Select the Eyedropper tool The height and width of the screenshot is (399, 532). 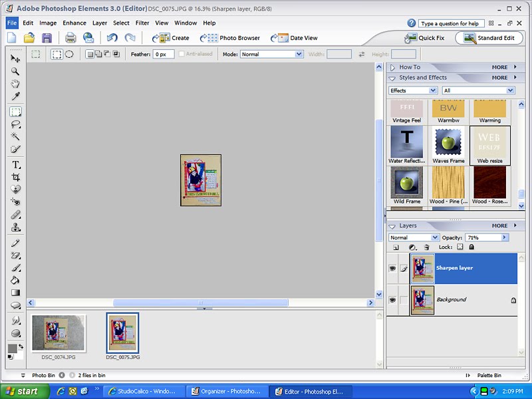coord(15,96)
